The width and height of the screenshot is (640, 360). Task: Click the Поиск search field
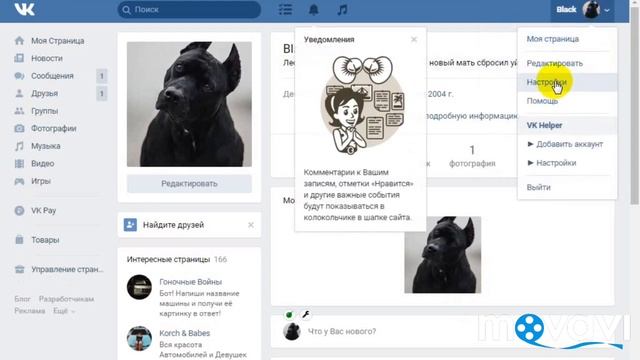coord(189,9)
